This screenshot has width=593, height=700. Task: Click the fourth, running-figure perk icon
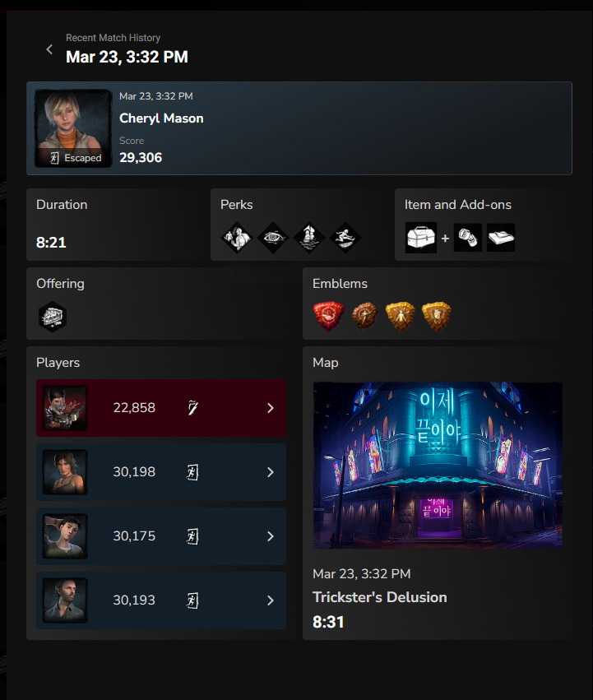[x=345, y=238]
